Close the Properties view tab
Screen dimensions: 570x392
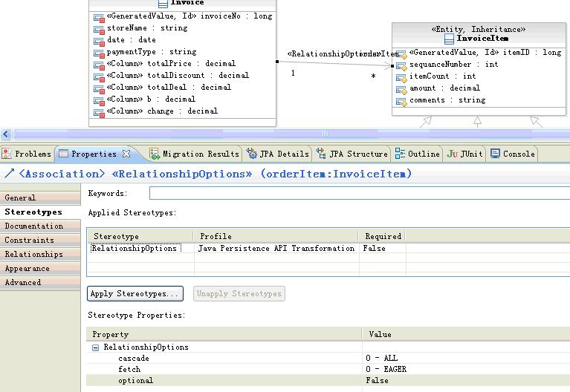tap(126, 154)
